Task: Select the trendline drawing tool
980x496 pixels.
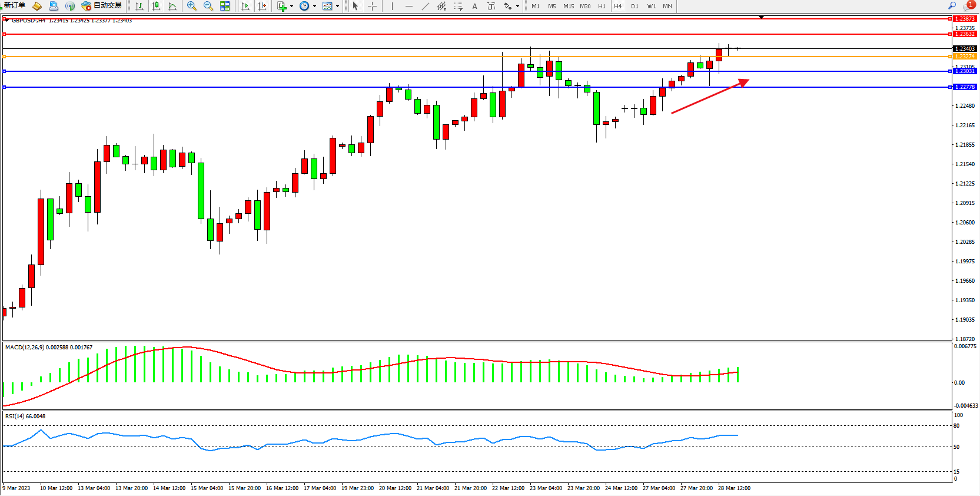Action: point(426,6)
